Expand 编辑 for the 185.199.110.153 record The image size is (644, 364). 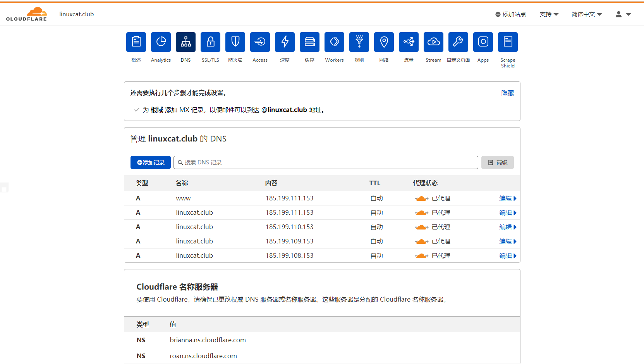508,227
